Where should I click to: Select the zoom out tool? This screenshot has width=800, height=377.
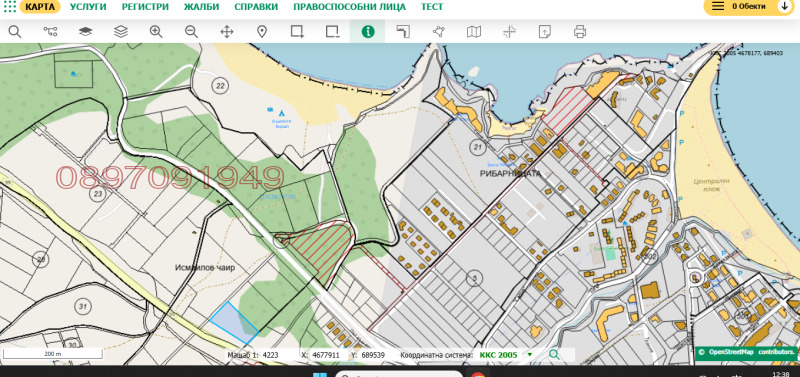[x=191, y=32]
